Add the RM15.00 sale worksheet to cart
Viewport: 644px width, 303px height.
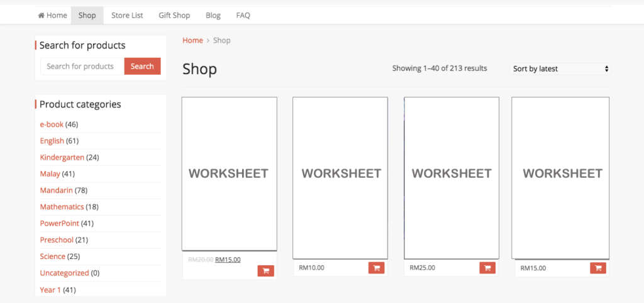point(265,271)
